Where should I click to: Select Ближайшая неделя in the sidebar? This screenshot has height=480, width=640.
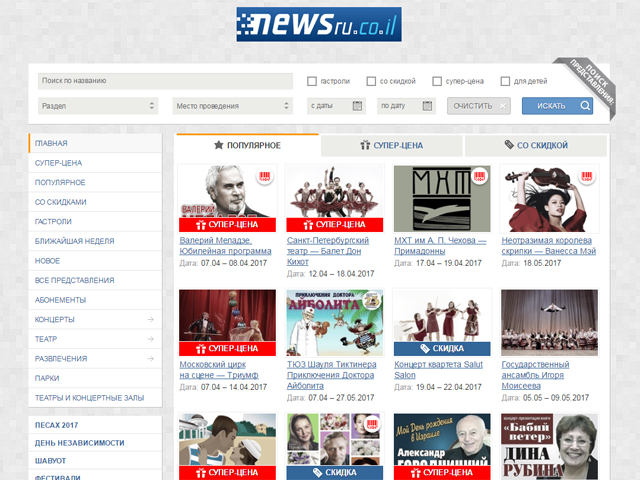click(96, 241)
